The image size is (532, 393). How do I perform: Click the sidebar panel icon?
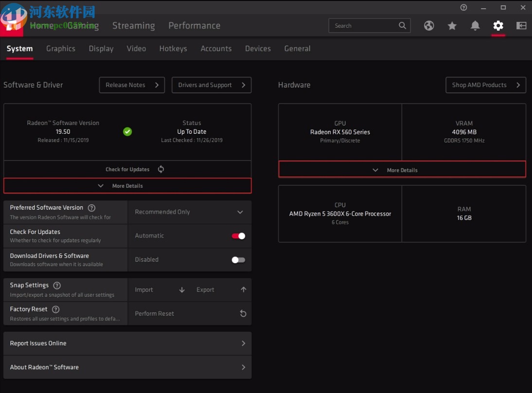[521, 26]
